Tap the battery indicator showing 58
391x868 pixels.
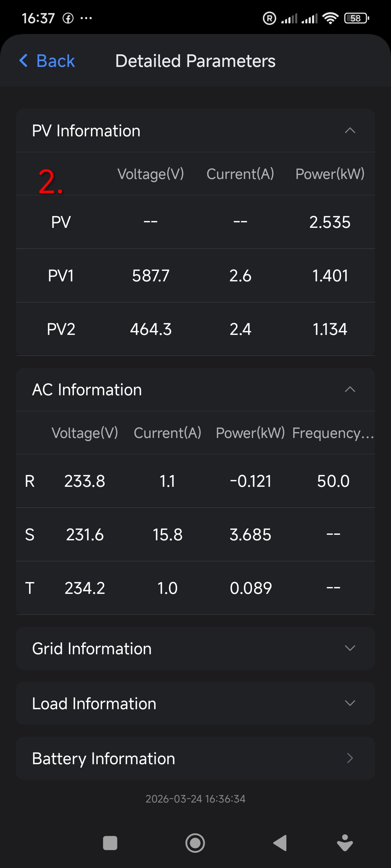click(x=356, y=18)
